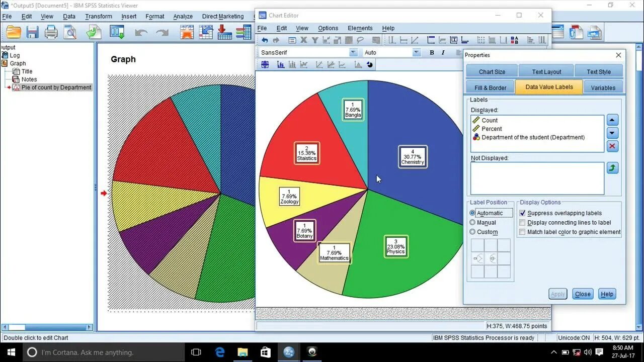This screenshot has width=644, height=362.
Task: Select Percent in Displayed labels list
Action: click(x=492, y=129)
